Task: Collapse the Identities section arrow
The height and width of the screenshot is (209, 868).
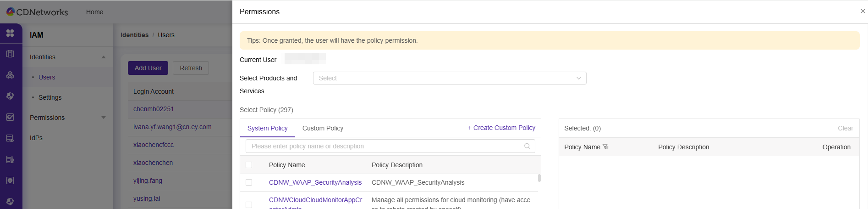Action: [104, 57]
